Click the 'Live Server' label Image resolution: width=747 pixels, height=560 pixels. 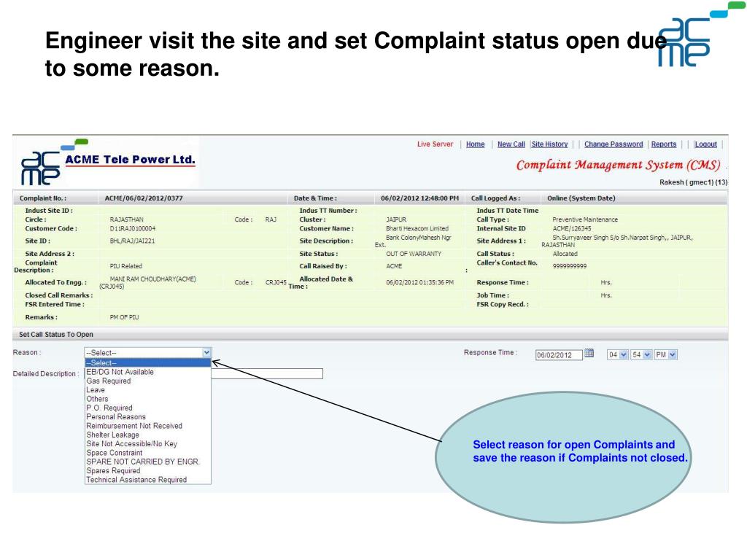tap(435, 144)
